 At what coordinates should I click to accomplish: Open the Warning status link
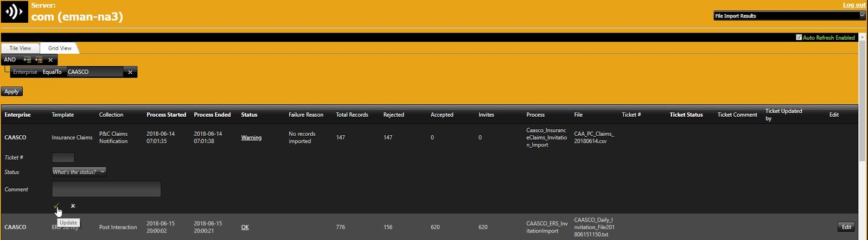251,137
